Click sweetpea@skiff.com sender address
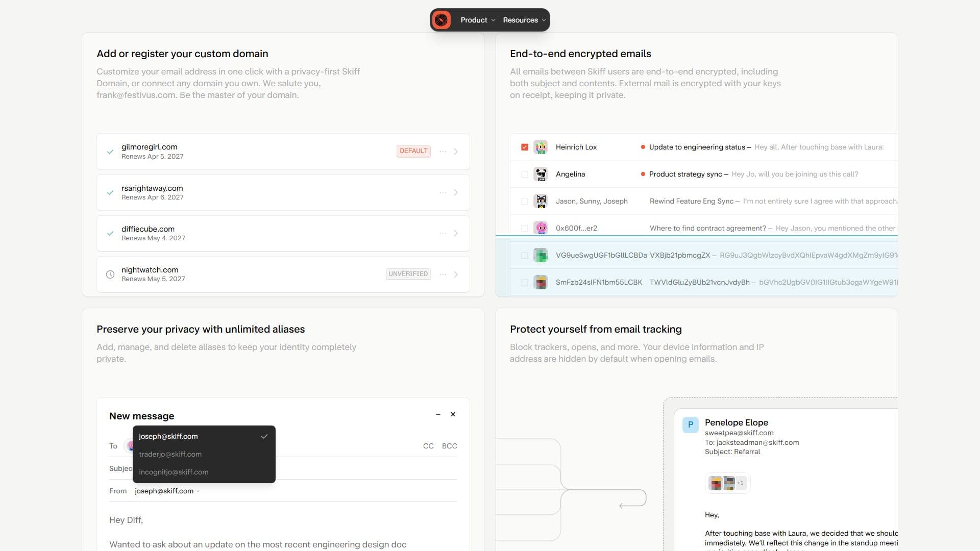The width and height of the screenshot is (980, 551). (x=739, y=433)
